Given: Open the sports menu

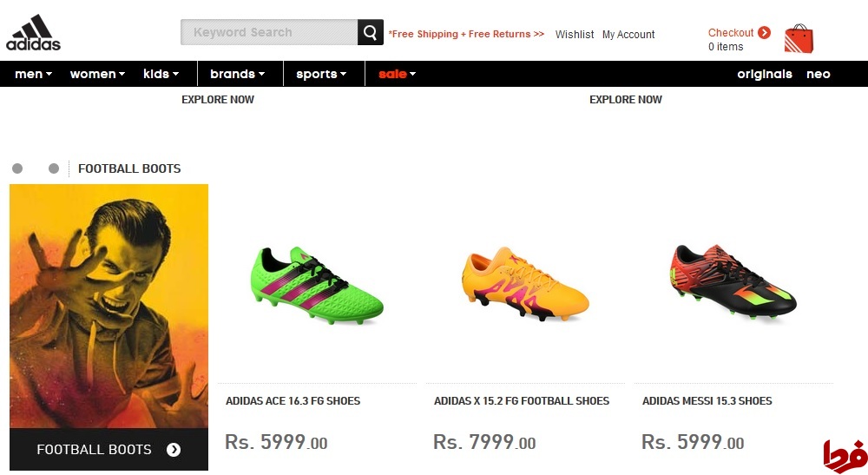Looking at the screenshot, I should click(x=321, y=74).
